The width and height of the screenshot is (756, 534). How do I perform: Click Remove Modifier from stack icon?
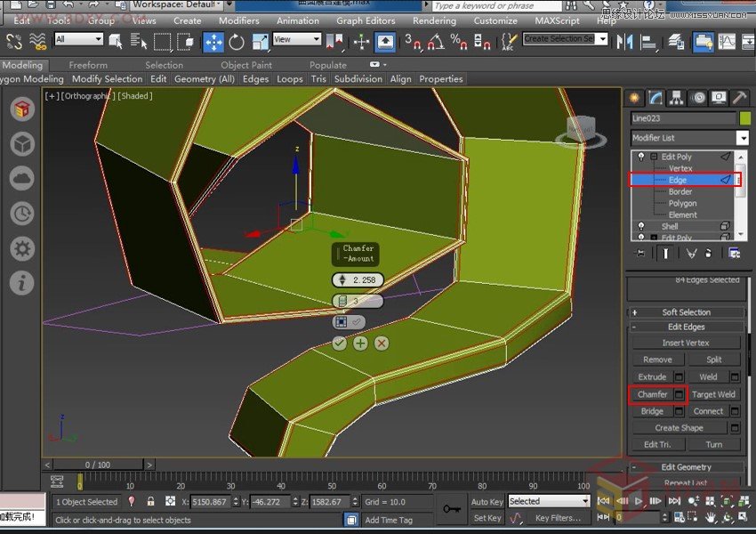point(708,254)
